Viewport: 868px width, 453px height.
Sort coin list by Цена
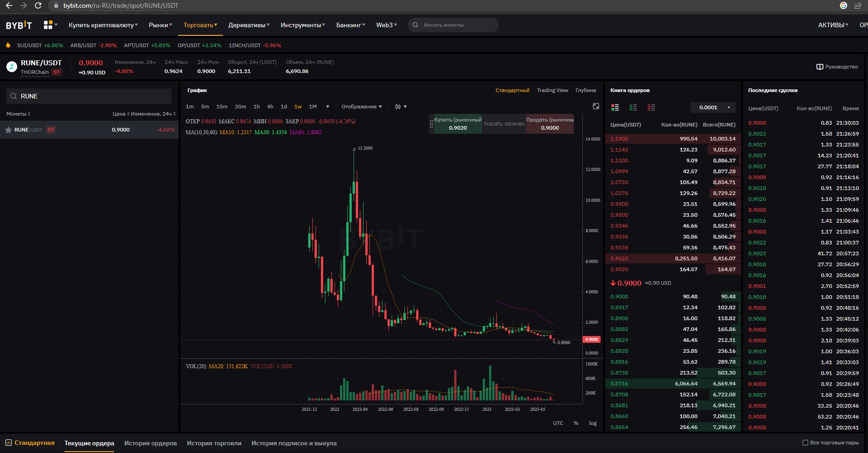click(121, 114)
